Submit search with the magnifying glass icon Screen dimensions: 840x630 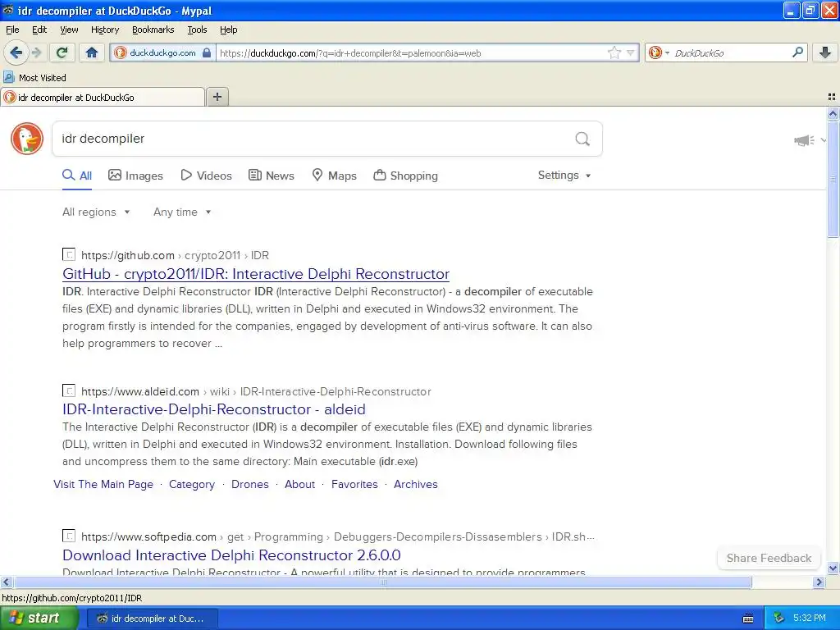[582, 139]
